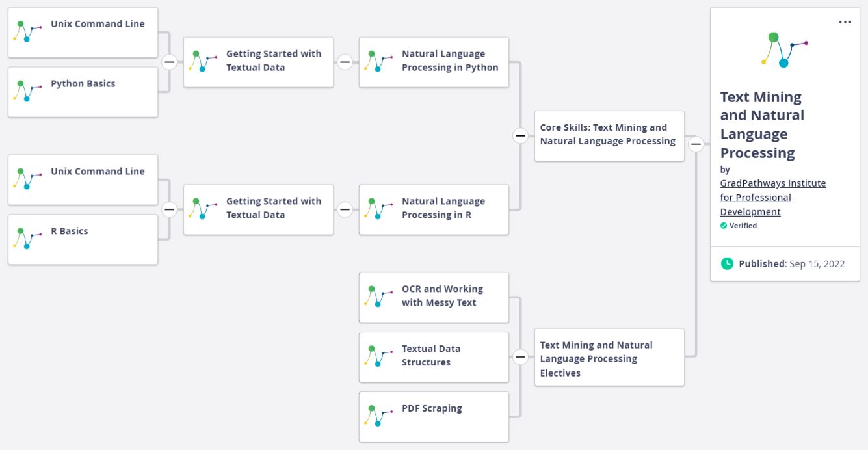Viewport: 868px width, 450px height.
Task: Click the Textual Data Structures badge icon
Action: [x=378, y=356]
